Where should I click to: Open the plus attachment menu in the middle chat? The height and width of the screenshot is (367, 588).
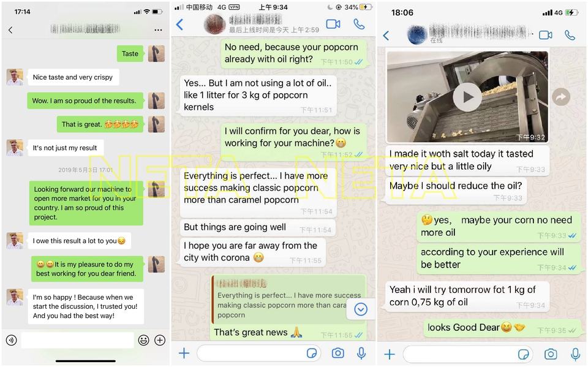coord(184,353)
